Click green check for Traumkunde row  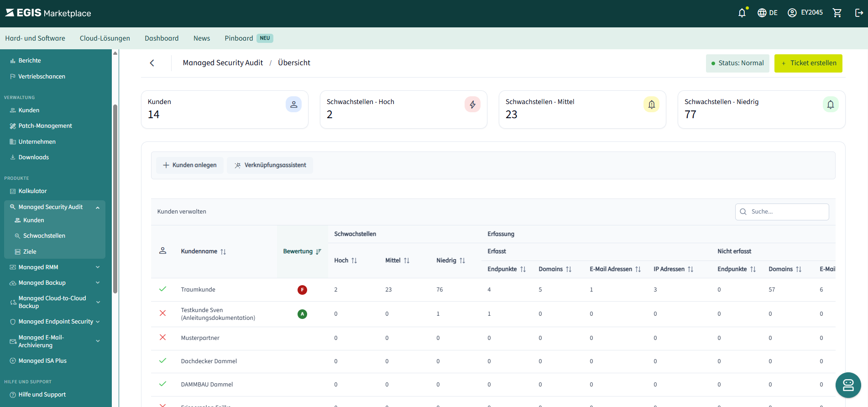coord(162,289)
